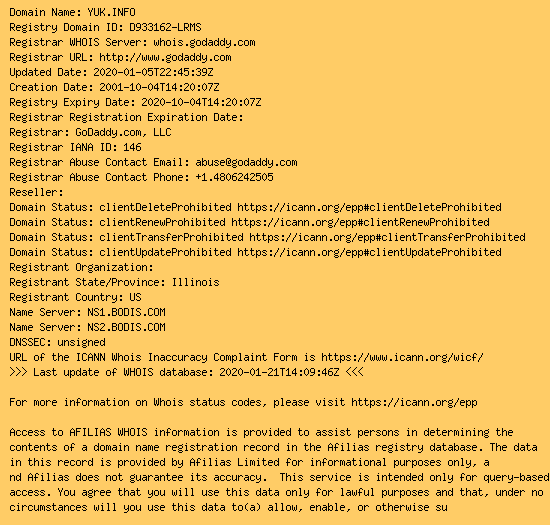Image resolution: width=550 pixels, height=525 pixels.
Task: Click the whois.godaddy.com server address
Action: tap(204, 42)
